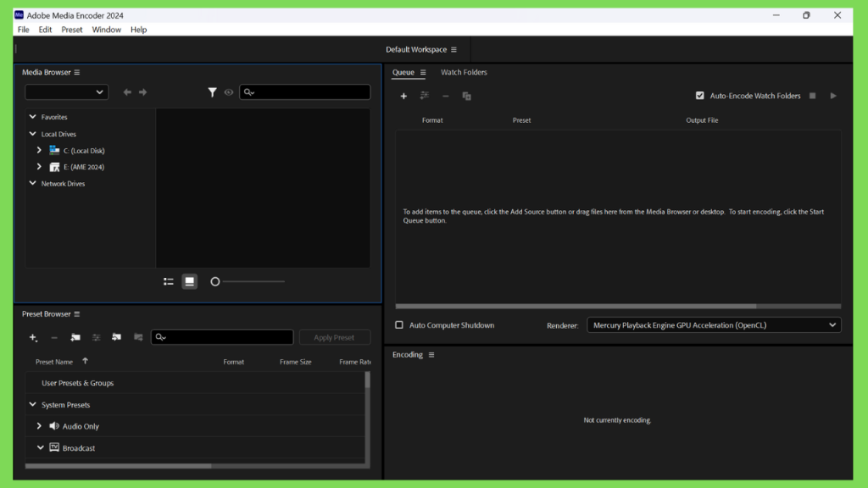Open the Window menu
The image size is (868, 488).
pyautogui.click(x=106, y=30)
